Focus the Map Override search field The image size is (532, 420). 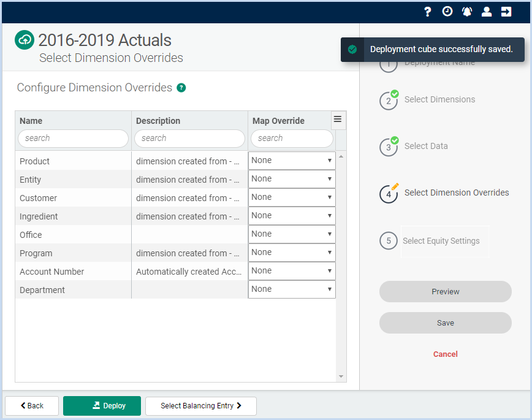[292, 139]
